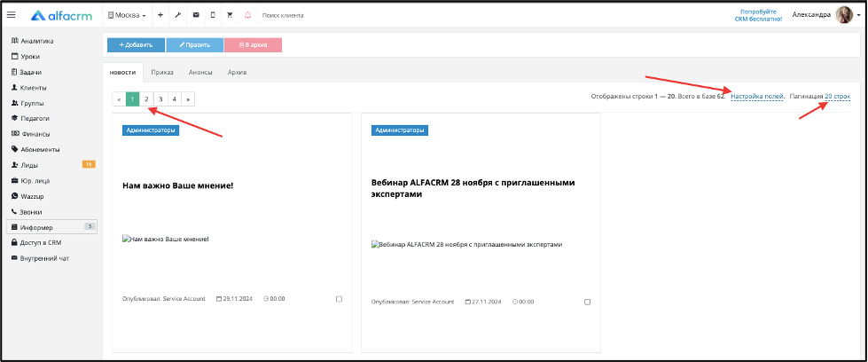Screen dimensions: 868x362
Task: Click the Вебинар ALFACRM image placeholder
Action: 466,244
